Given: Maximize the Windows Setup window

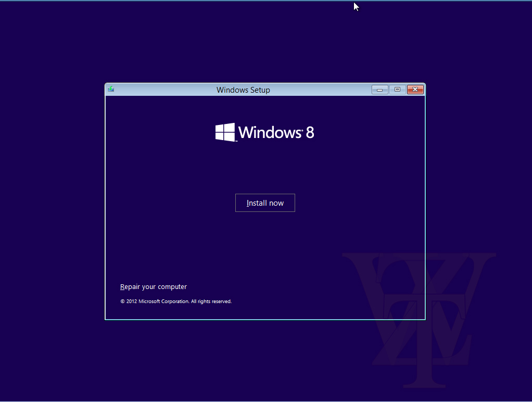Looking at the screenshot, I should tap(397, 90).
